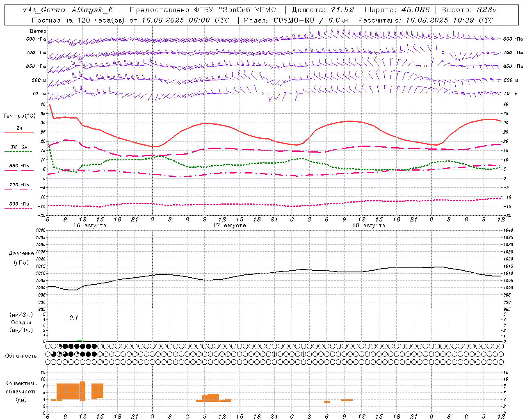Click the 850 гПа temperature legend entry

[x=19, y=166]
